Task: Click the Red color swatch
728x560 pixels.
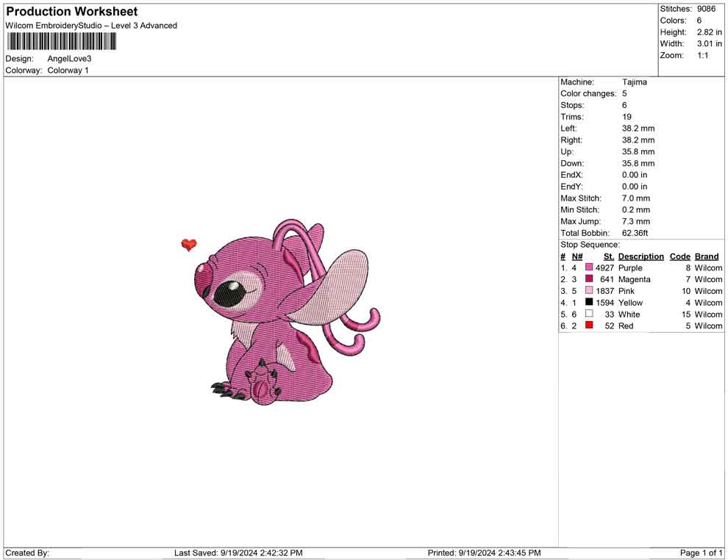Action: 589,326
